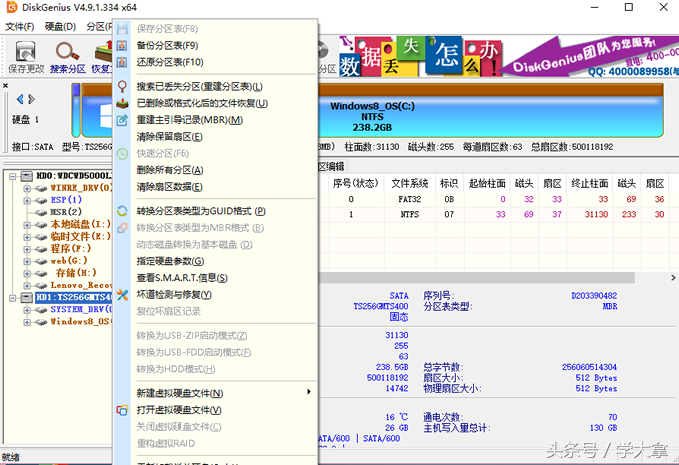Choose 还原分区表(F10) from the menu

[216, 62]
